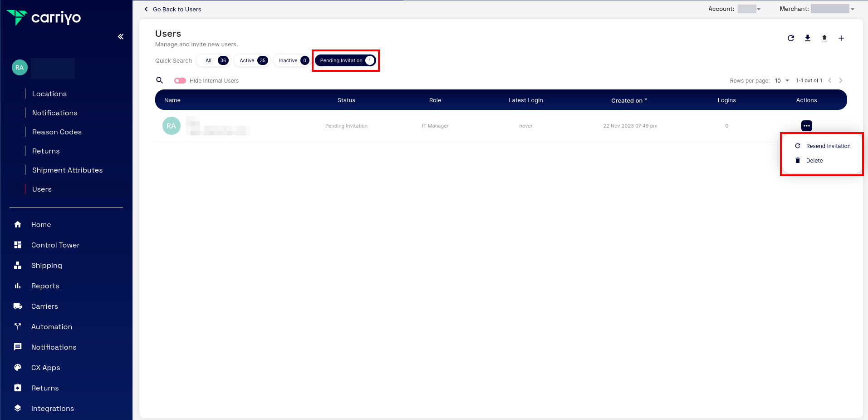Select the Active filter chip
Screen dimensions: 868x420
[253, 60]
